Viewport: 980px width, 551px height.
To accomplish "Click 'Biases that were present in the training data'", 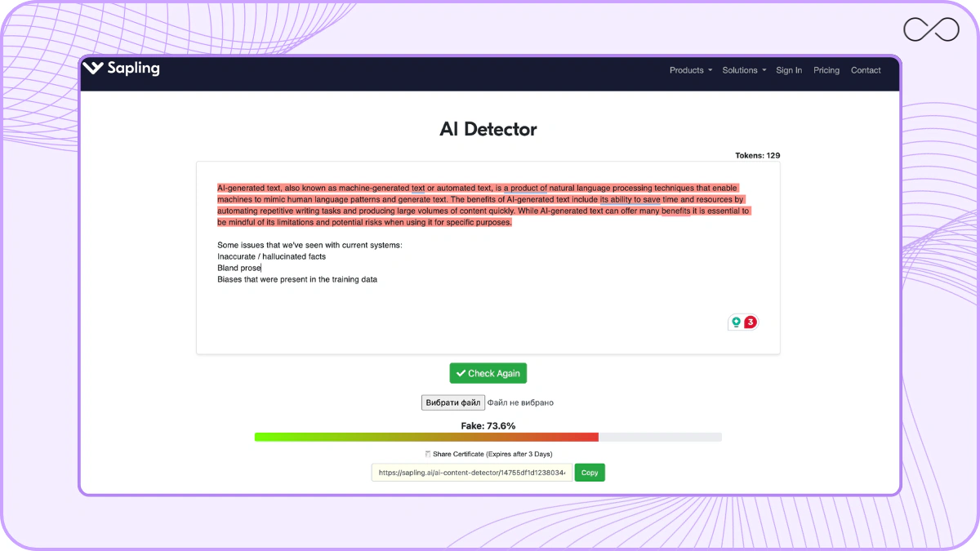I will point(297,279).
